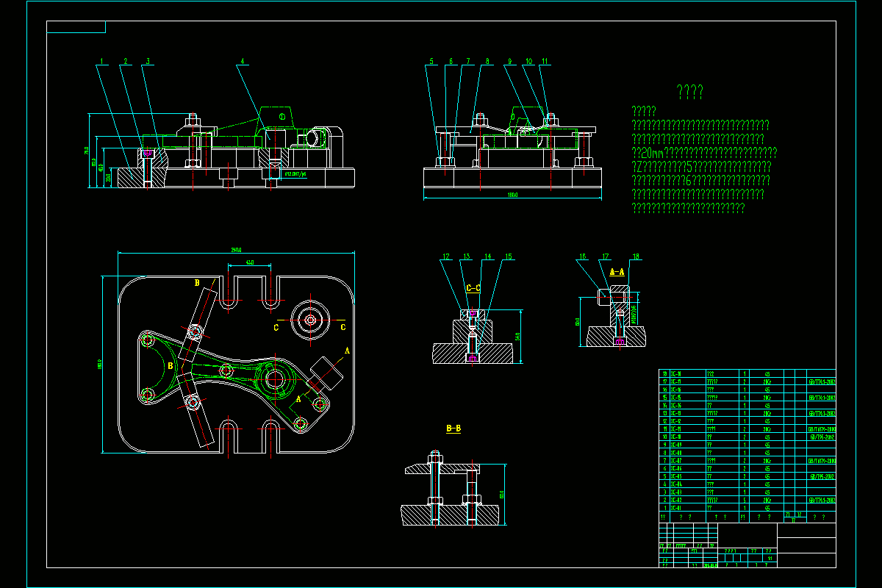Screen dimensions: 882x588
Task: Select callout 16 above the A-A section
Action: (x=583, y=257)
